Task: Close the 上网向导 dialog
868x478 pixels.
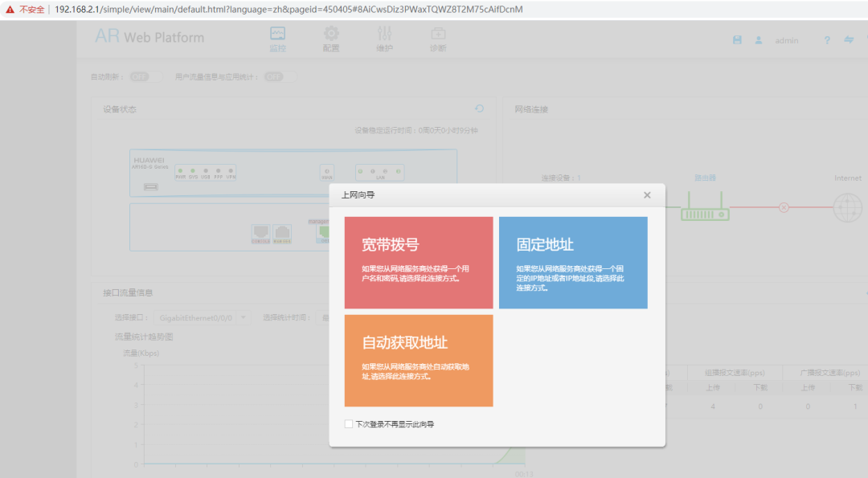Action: [x=647, y=194]
